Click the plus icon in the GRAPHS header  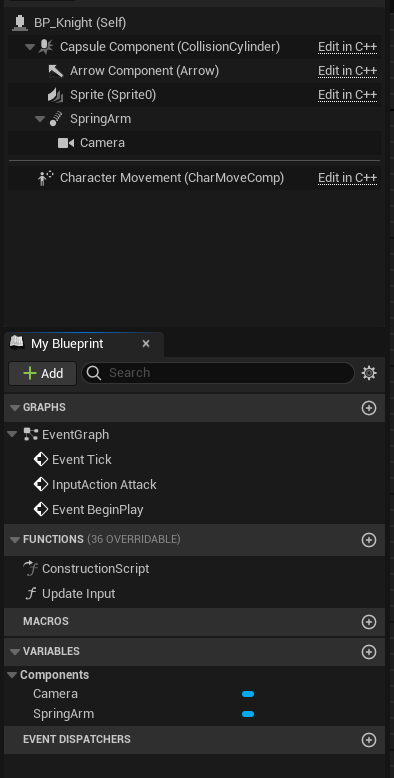pos(369,408)
